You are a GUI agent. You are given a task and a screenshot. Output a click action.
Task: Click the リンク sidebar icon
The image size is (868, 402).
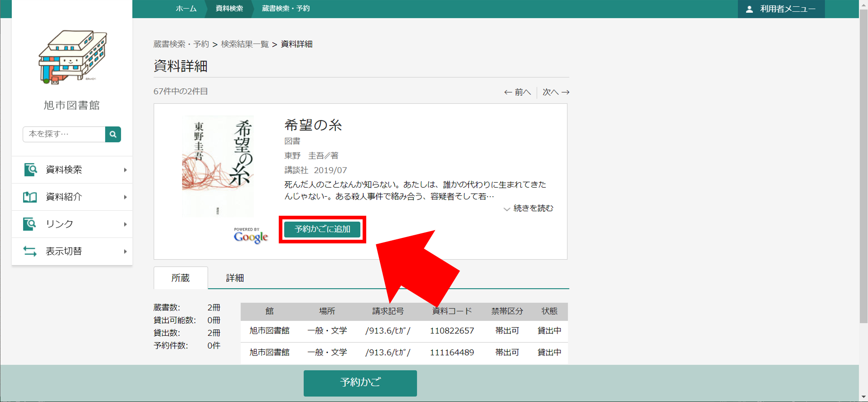29,224
